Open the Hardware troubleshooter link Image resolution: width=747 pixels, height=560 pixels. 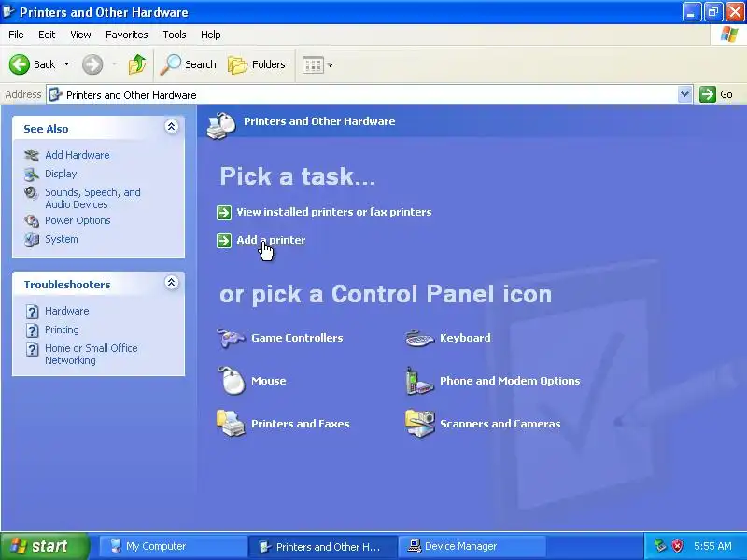(66, 311)
